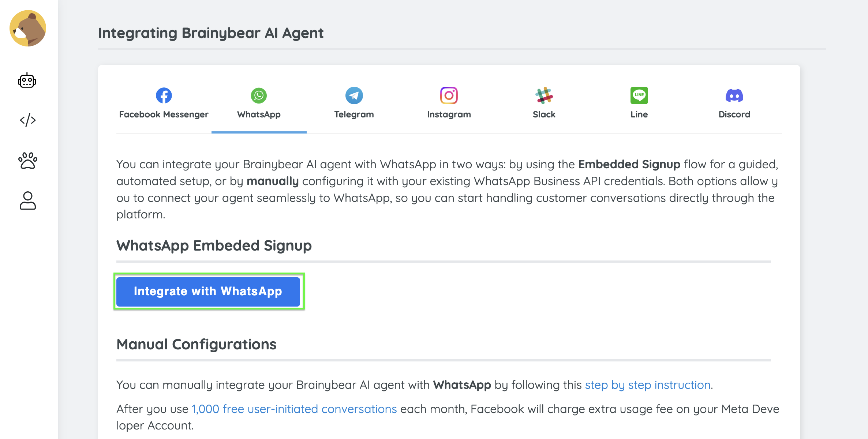Select the Discord tab label
This screenshot has width=868, height=439.
click(734, 115)
